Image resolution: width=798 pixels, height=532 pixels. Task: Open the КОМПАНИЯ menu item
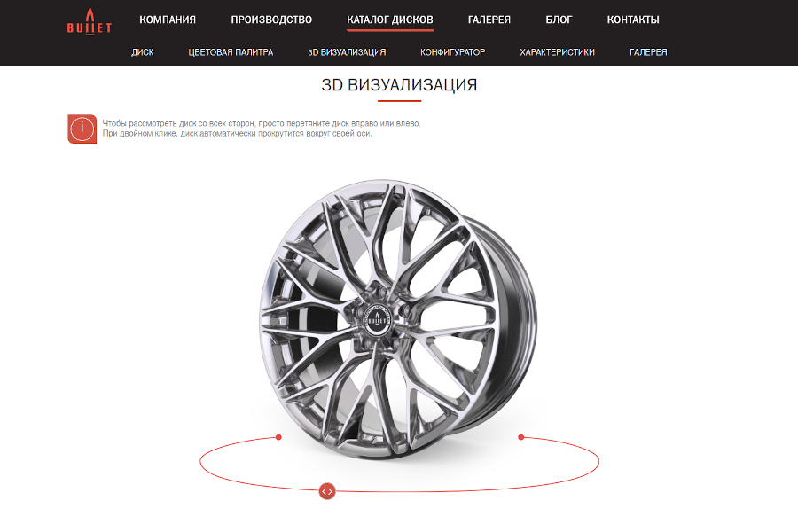click(x=168, y=20)
